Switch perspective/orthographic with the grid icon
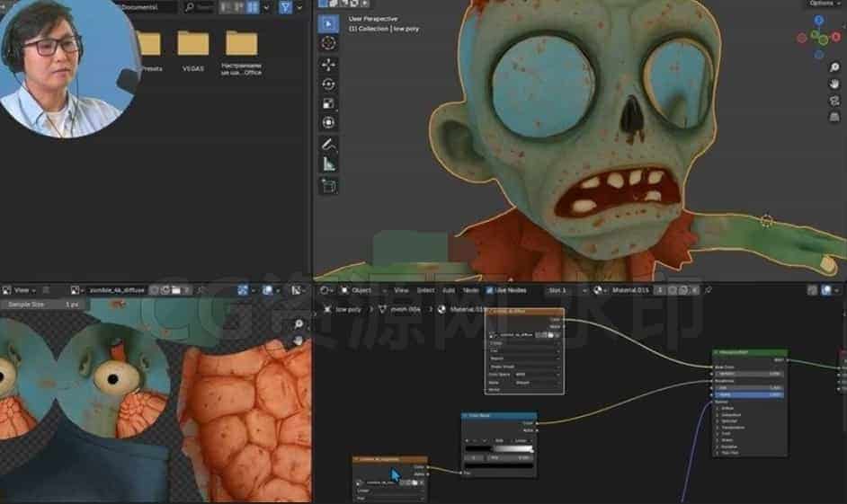The width and height of the screenshot is (847, 504). click(x=834, y=117)
